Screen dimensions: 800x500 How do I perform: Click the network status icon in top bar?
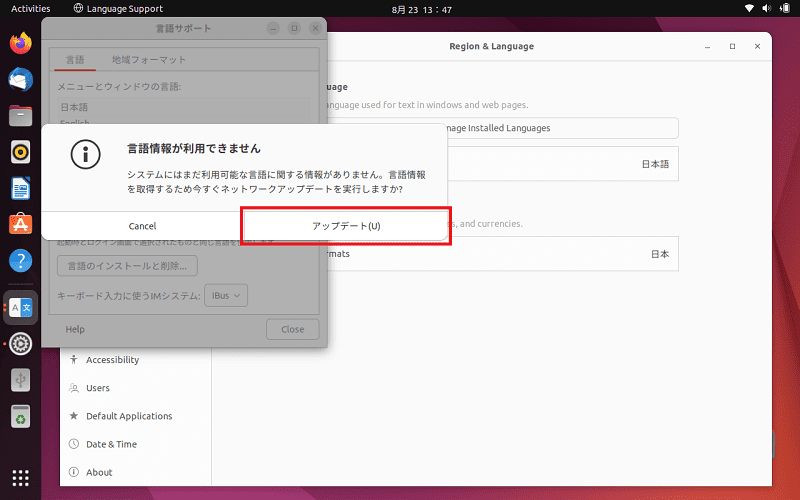pyautogui.click(x=749, y=8)
